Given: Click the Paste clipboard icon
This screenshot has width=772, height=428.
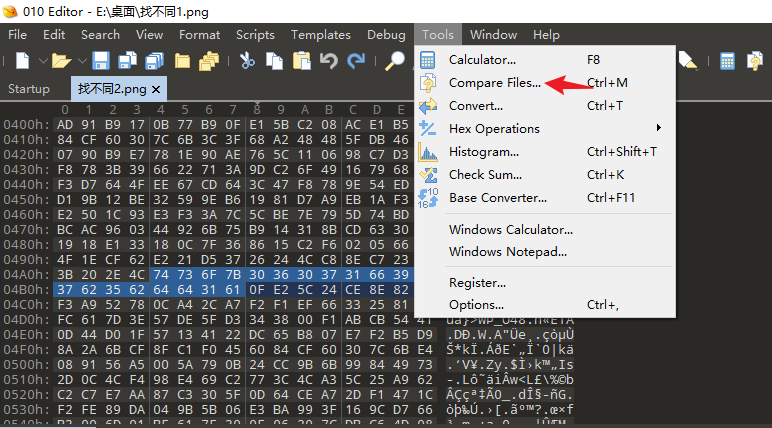Looking at the screenshot, I should pos(301,61).
